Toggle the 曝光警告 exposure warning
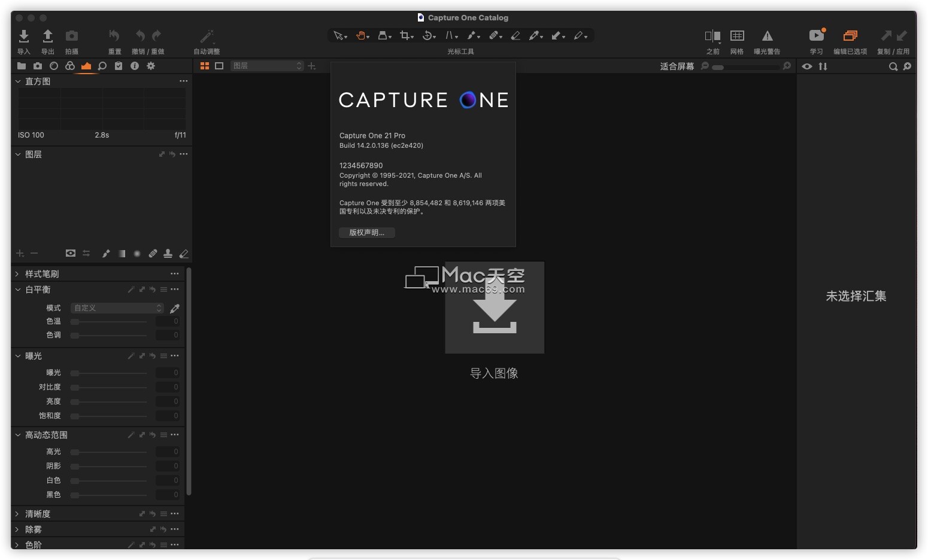 [767, 36]
